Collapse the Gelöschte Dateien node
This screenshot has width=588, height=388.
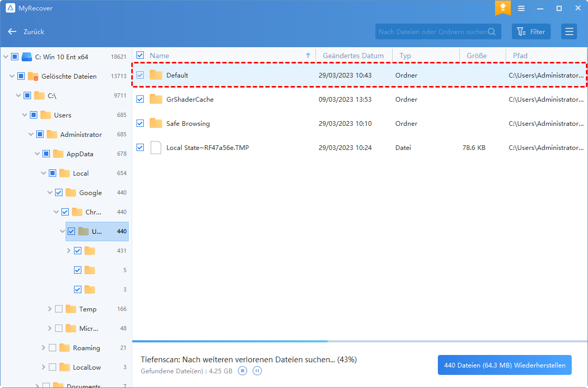click(x=12, y=77)
